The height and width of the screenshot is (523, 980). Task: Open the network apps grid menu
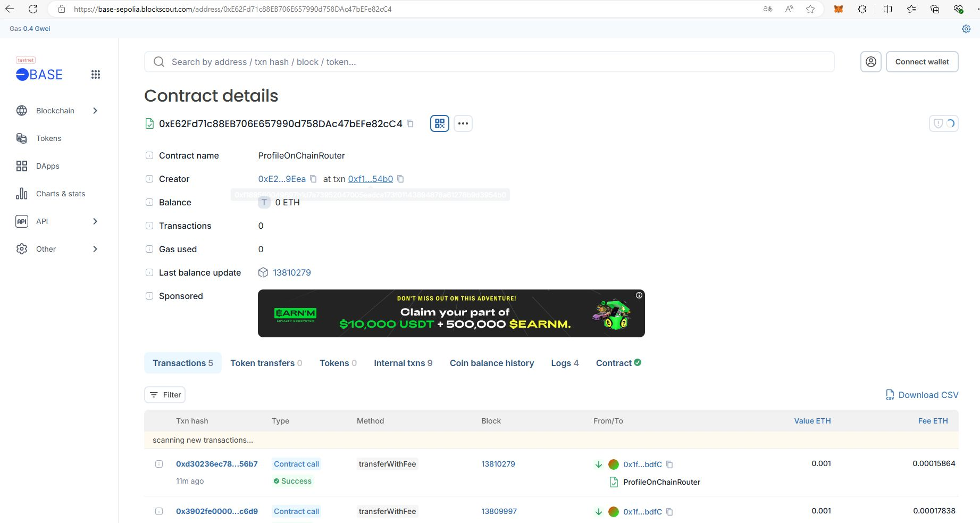96,74
